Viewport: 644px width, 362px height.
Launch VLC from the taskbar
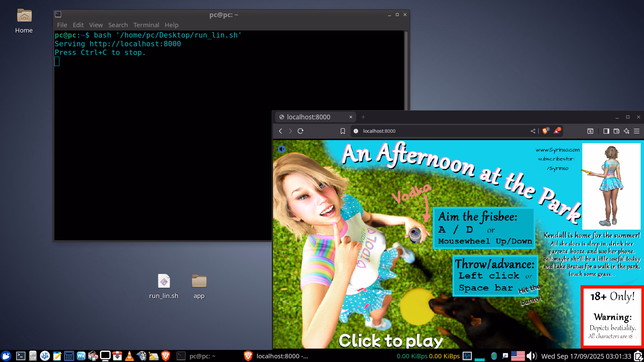tap(129, 356)
